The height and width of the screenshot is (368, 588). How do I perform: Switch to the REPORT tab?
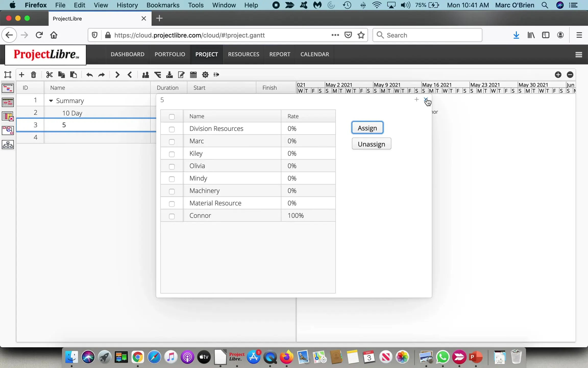[280, 54]
